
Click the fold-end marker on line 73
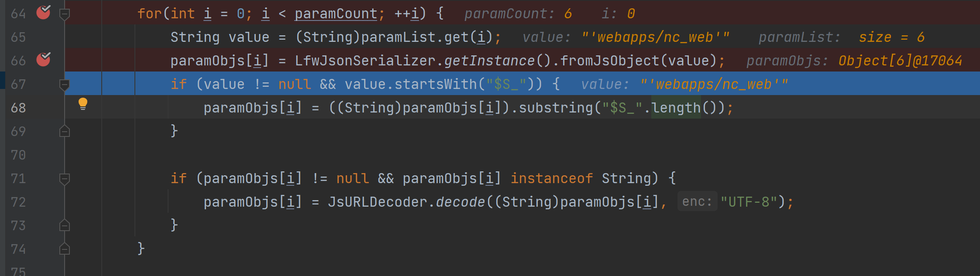tap(65, 225)
